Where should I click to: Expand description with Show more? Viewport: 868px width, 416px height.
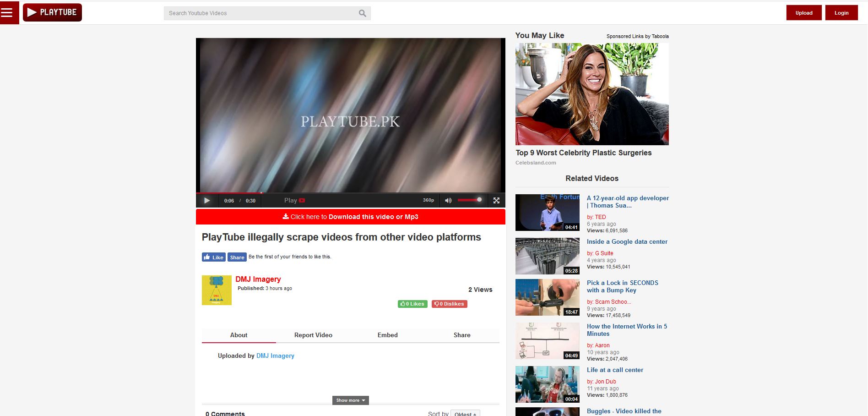tap(351, 400)
